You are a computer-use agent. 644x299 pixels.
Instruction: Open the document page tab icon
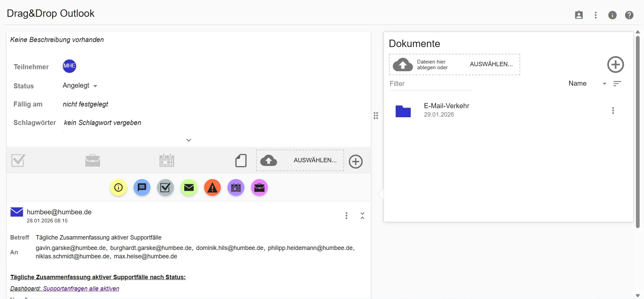(241, 161)
